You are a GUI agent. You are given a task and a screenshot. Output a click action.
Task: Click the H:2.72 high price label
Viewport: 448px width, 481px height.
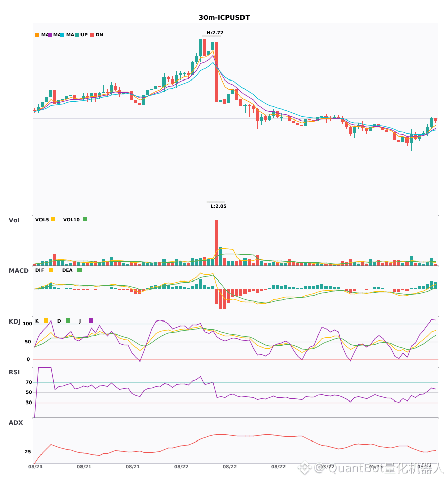(x=215, y=33)
